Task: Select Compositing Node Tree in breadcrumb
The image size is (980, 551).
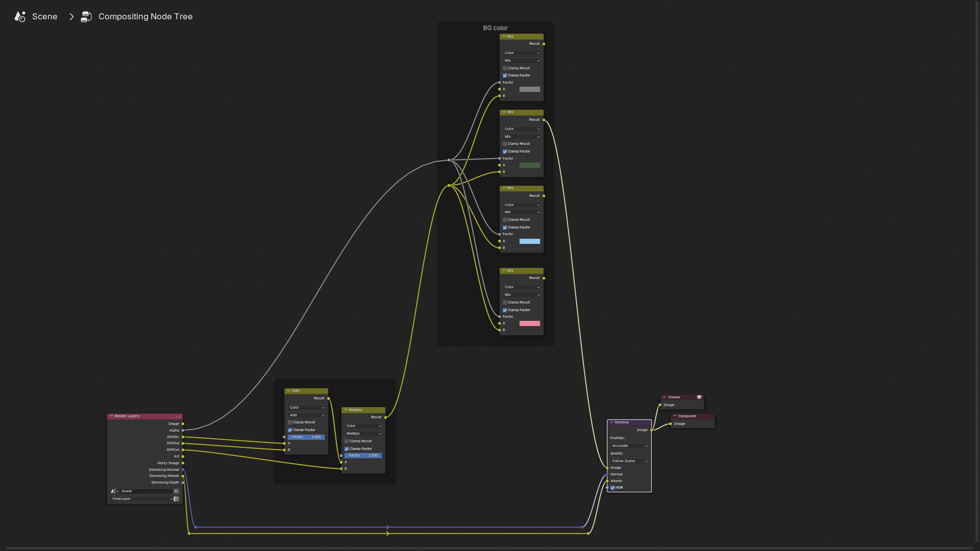Action: [x=145, y=16]
